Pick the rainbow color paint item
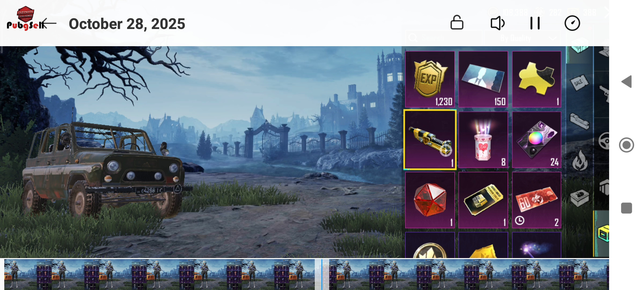 coord(537,140)
